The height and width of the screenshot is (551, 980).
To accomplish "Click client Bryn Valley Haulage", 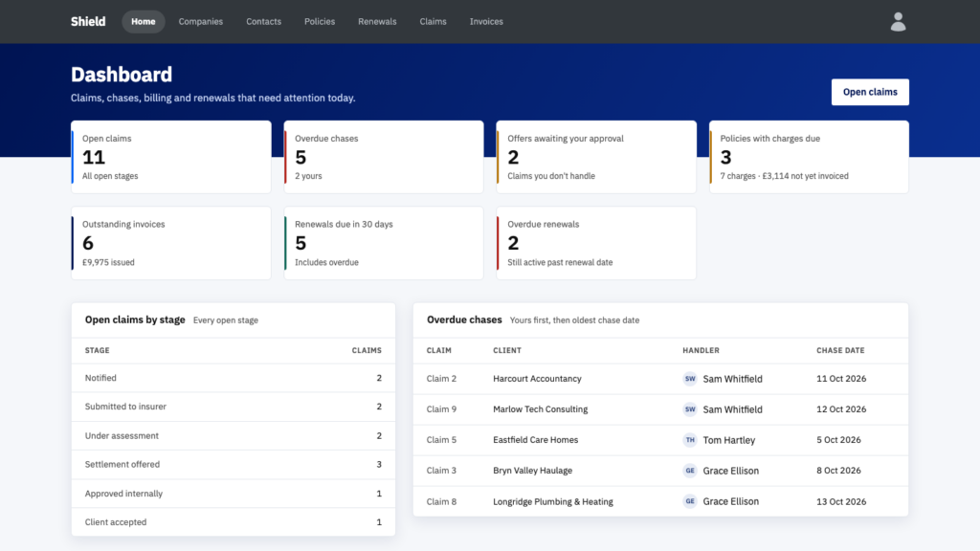I will coord(532,471).
